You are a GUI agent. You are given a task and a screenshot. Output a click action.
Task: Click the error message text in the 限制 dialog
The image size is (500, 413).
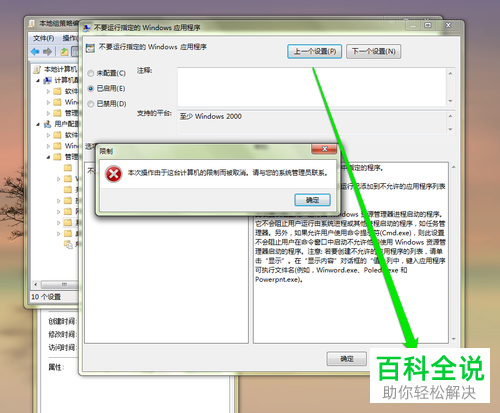coord(228,173)
